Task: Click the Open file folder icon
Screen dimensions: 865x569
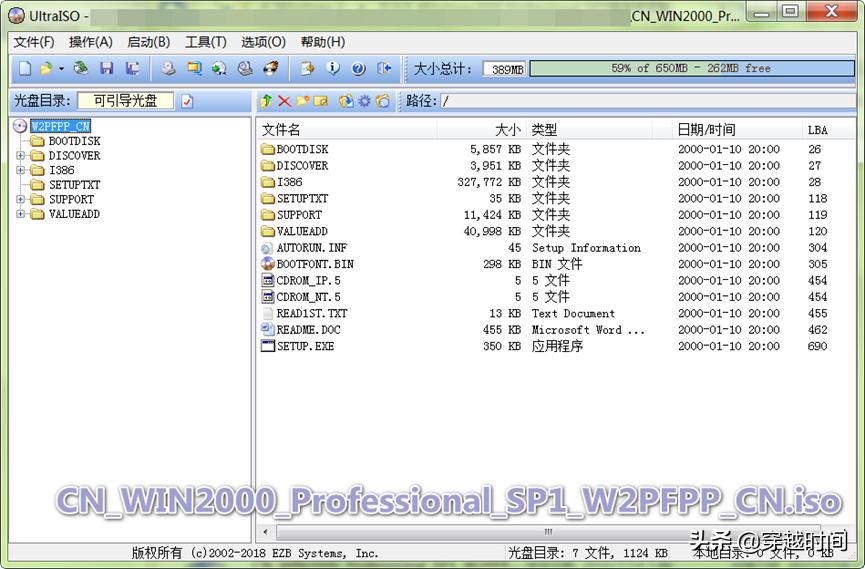Action: [46, 68]
